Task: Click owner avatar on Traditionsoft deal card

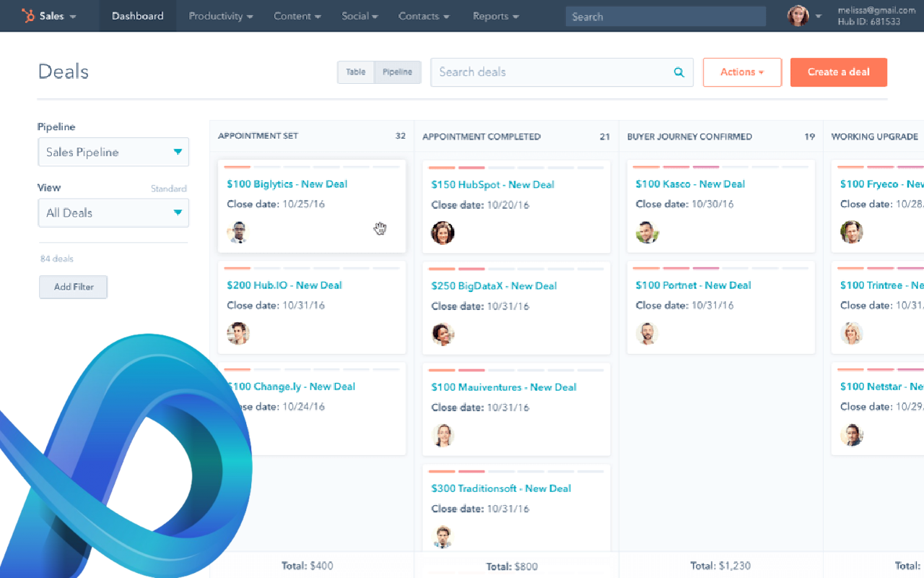Action: pos(443,537)
